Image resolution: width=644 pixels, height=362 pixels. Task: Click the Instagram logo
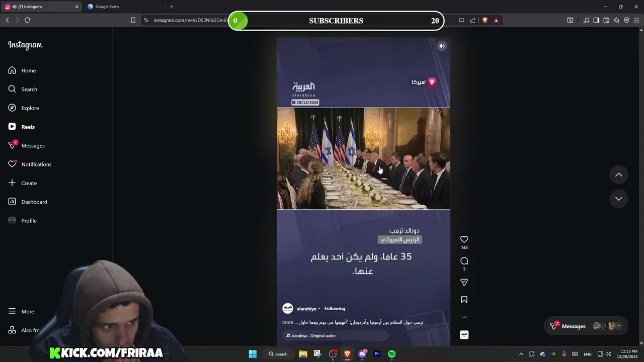click(x=25, y=45)
